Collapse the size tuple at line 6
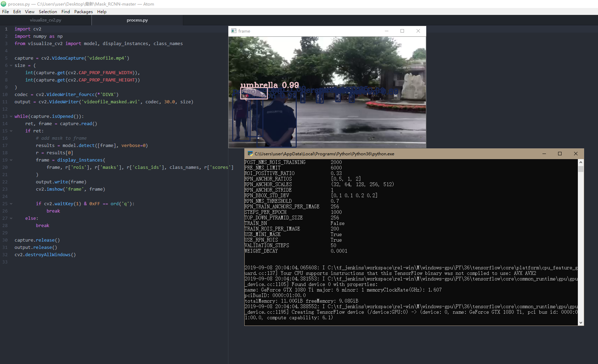 point(11,66)
